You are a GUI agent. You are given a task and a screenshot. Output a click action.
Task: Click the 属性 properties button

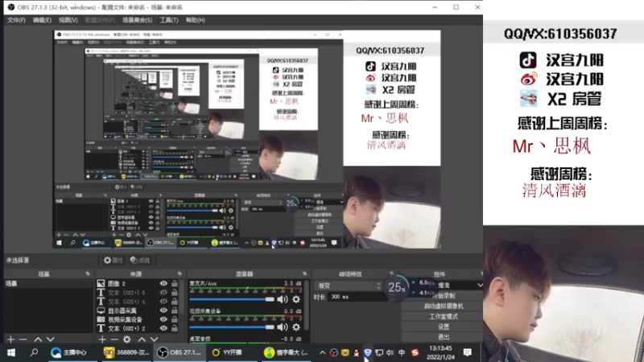click(114, 260)
